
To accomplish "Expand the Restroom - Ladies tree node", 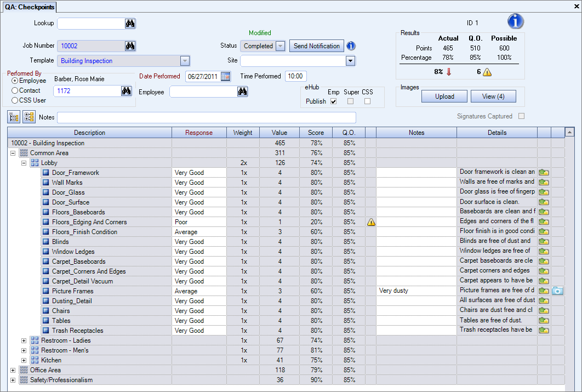I will click(24, 340).
